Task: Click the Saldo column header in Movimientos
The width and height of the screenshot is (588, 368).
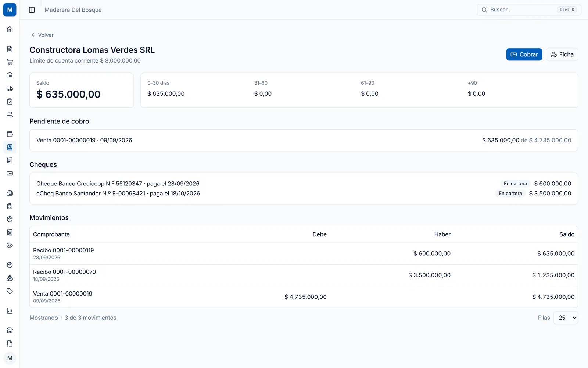Action: coord(567,234)
